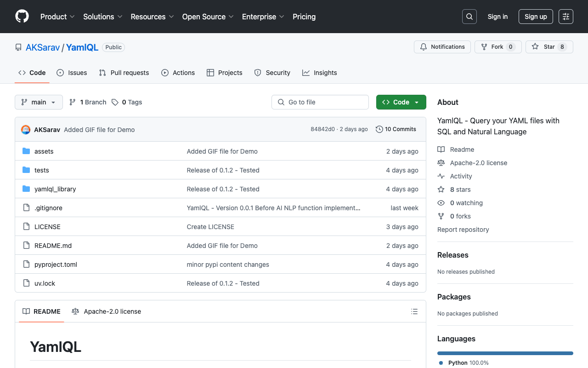Expand the green Code dropdown
The width and height of the screenshot is (588, 368).
pos(401,102)
